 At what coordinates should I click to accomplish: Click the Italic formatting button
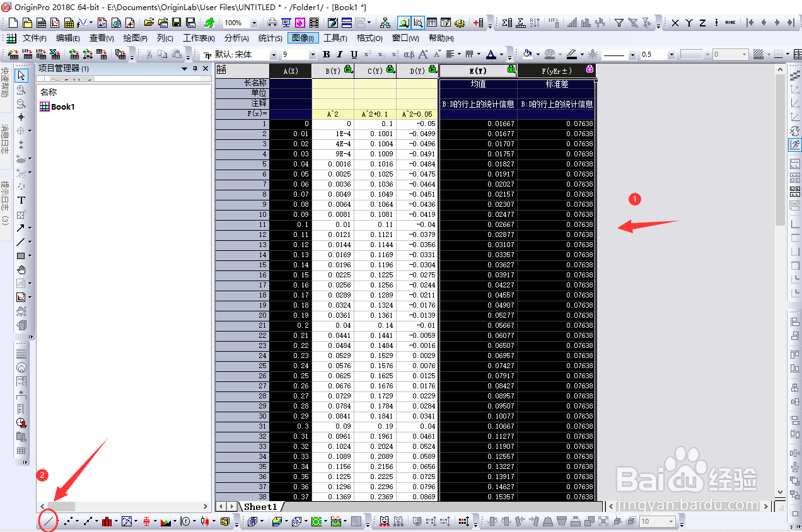[x=340, y=55]
